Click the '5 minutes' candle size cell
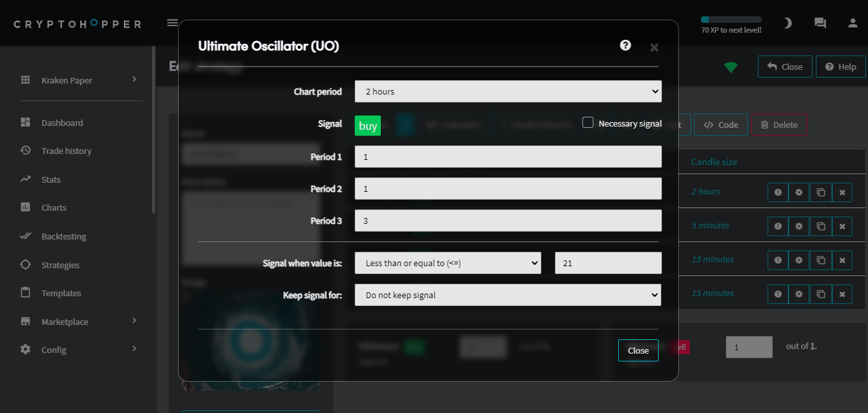 pyautogui.click(x=710, y=226)
